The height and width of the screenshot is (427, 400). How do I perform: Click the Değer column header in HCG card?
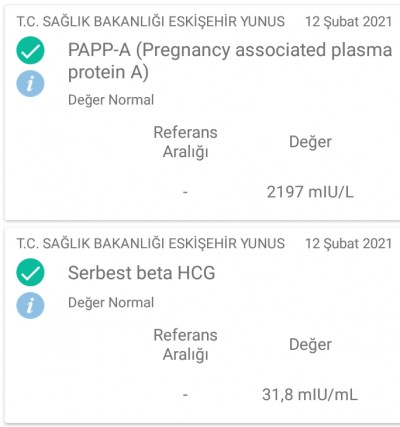click(310, 345)
